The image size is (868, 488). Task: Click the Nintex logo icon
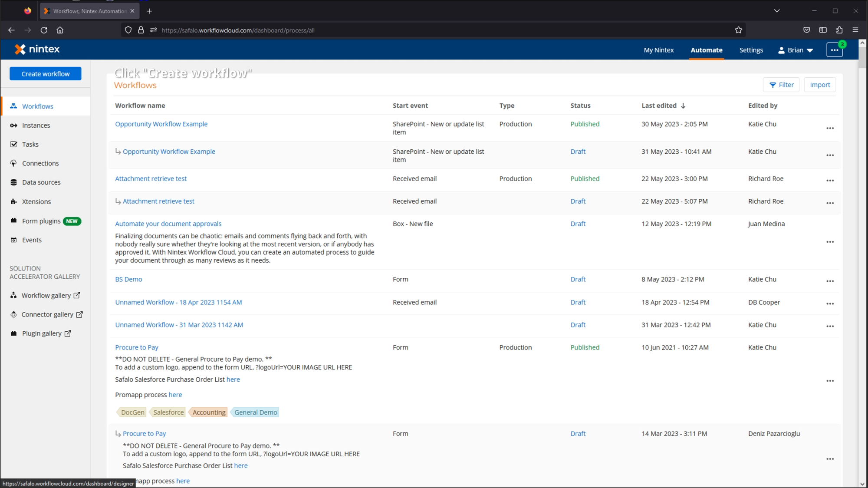pyautogui.click(x=20, y=49)
